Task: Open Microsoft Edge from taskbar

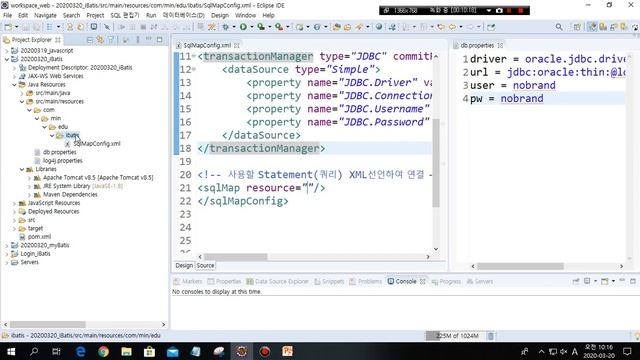Action: tap(81, 351)
